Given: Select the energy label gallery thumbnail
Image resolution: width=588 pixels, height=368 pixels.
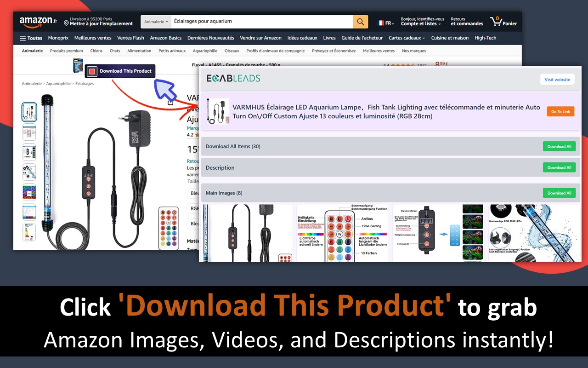Looking at the screenshot, I should [x=29, y=232].
